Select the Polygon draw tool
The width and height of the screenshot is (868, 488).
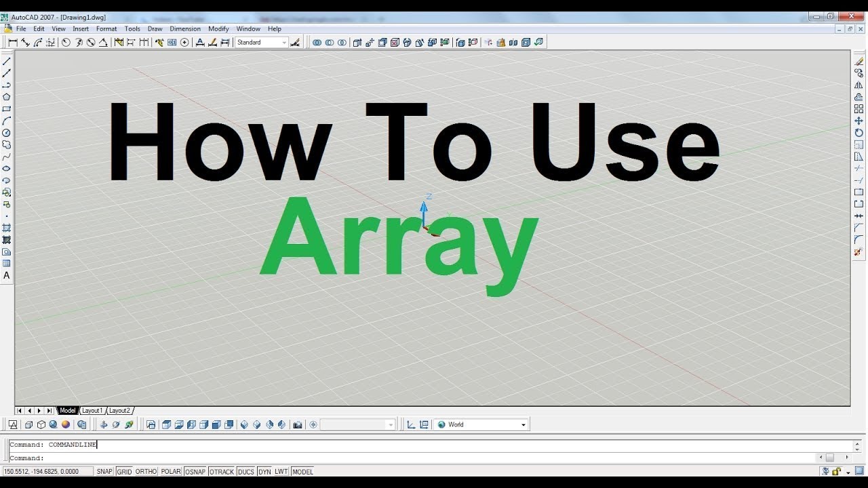[x=7, y=97]
